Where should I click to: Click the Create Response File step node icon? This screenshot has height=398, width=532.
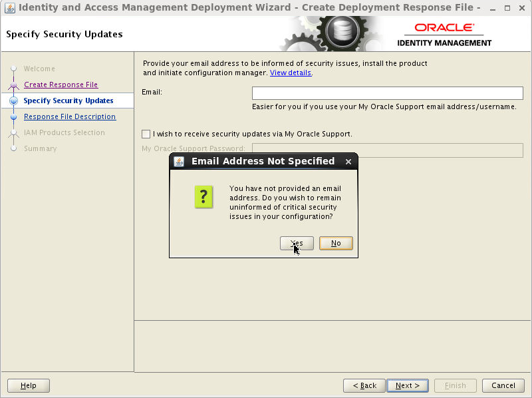click(13, 85)
